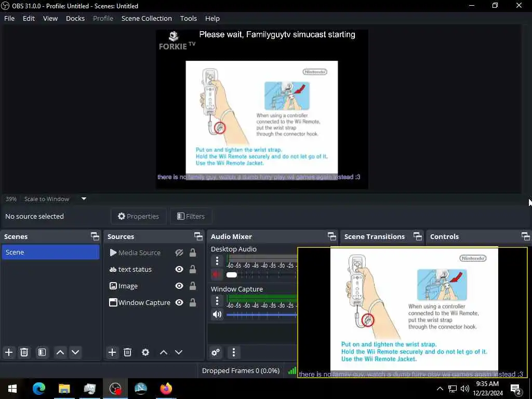Viewport: 532px width, 399px height.
Task: Move source down arrow in Sources dock
Action: coord(179,352)
